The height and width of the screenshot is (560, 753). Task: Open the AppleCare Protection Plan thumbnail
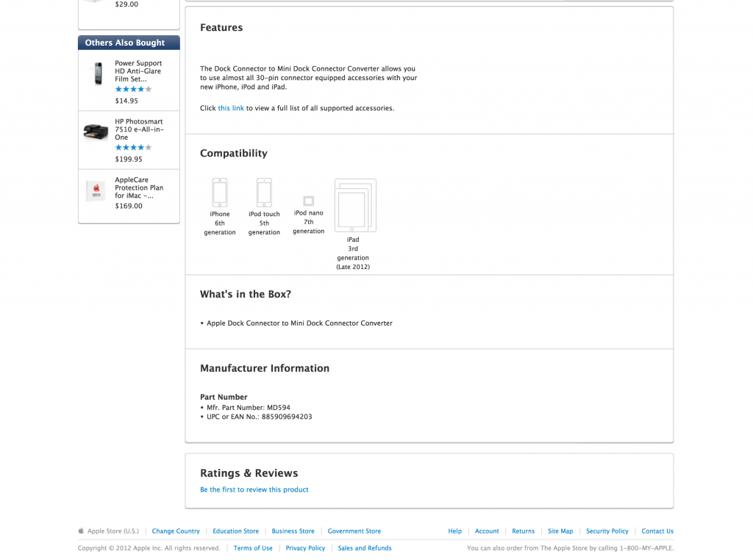click(x=96, y=190)
